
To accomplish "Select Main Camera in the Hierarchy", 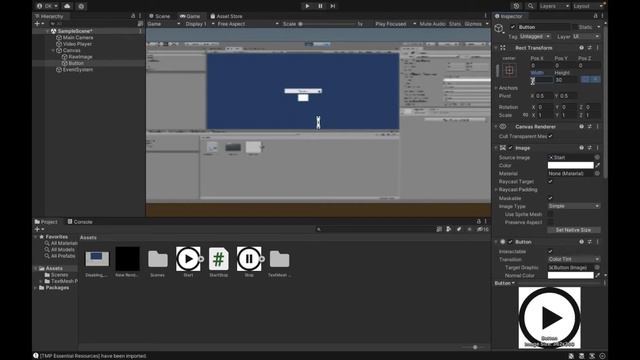I will (x=78, y=38).
